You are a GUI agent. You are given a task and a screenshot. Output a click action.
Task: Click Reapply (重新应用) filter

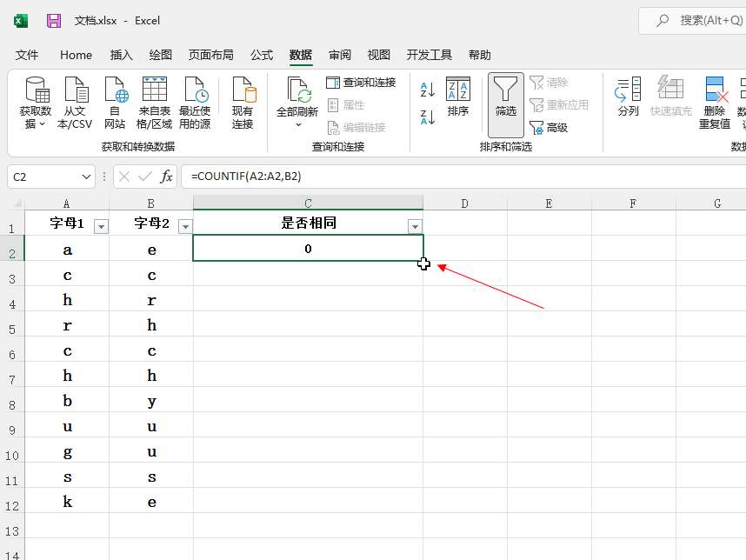[x=558, y=104]
